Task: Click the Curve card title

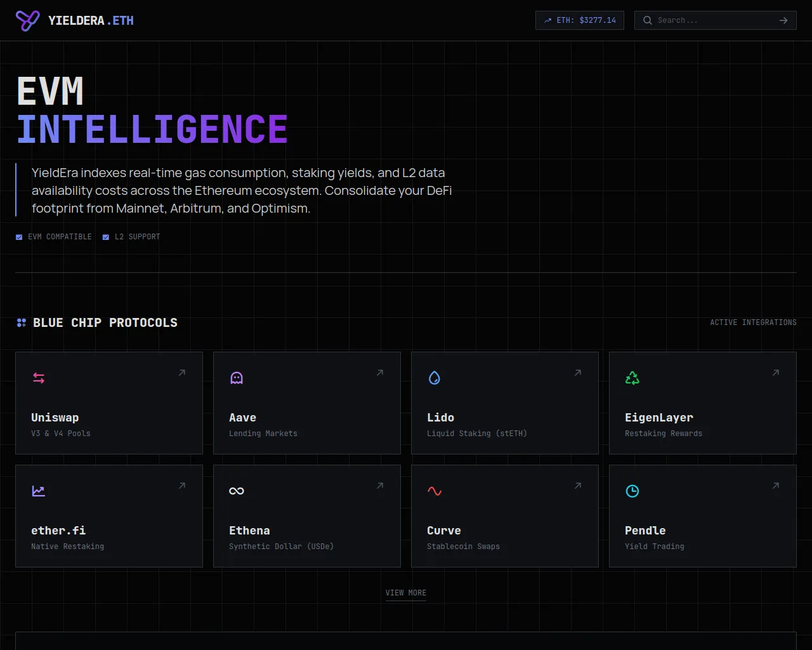Action: coord(444,531)
